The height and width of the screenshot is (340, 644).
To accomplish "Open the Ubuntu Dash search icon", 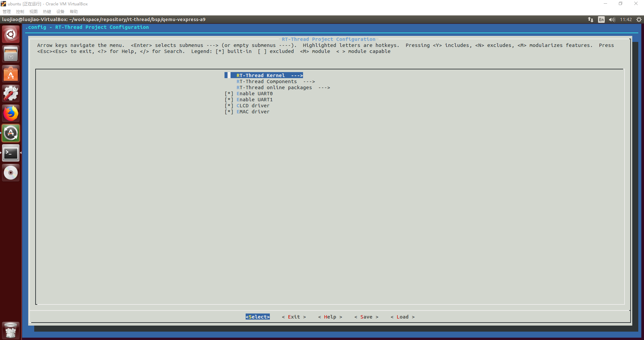I will pyautogui.click(x=11, y=34).
